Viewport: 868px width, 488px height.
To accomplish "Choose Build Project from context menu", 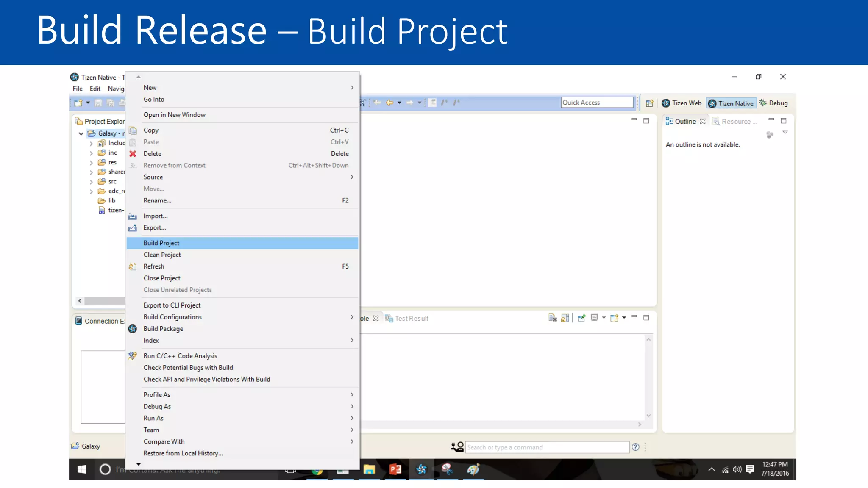I will [242, 243].
